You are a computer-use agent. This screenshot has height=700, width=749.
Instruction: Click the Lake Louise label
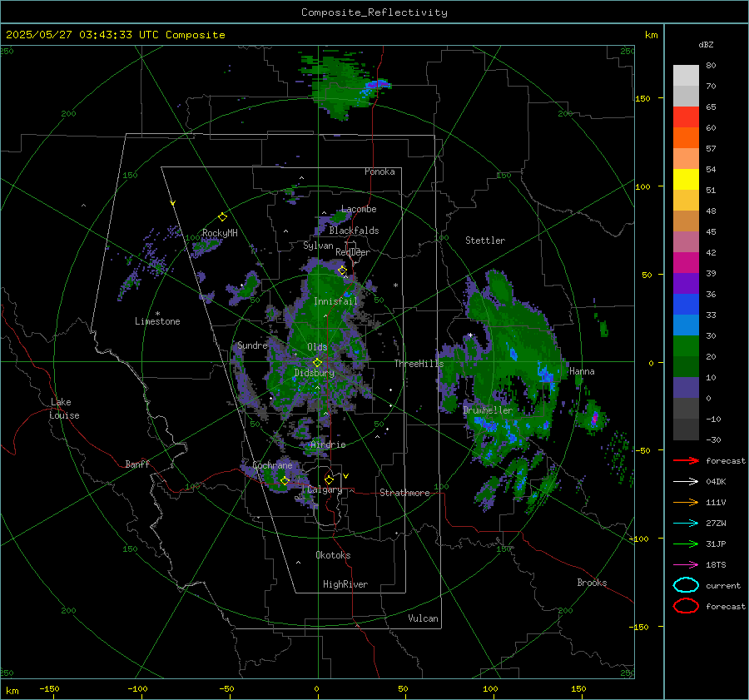pyautogui.click(x=64, y=409)
